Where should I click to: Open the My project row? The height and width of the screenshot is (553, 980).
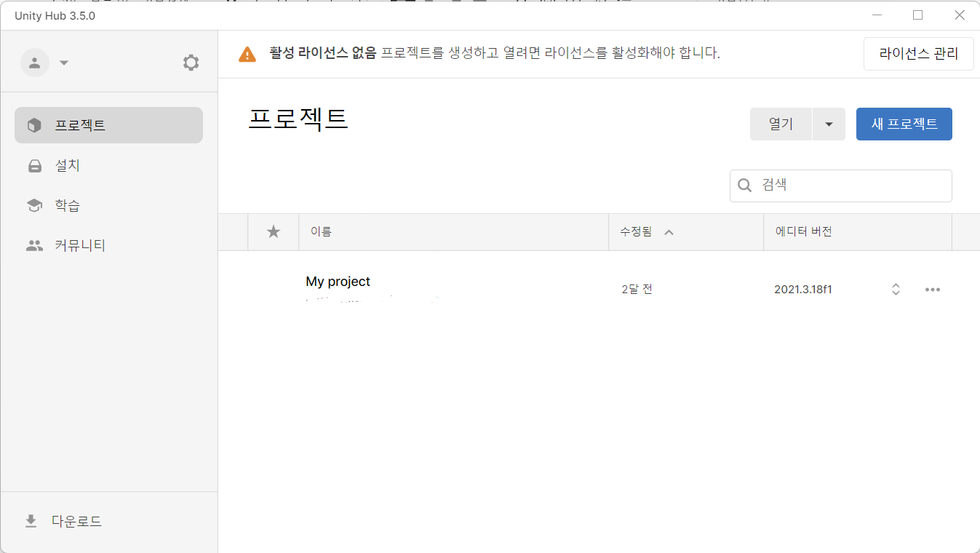click(599, 290)
